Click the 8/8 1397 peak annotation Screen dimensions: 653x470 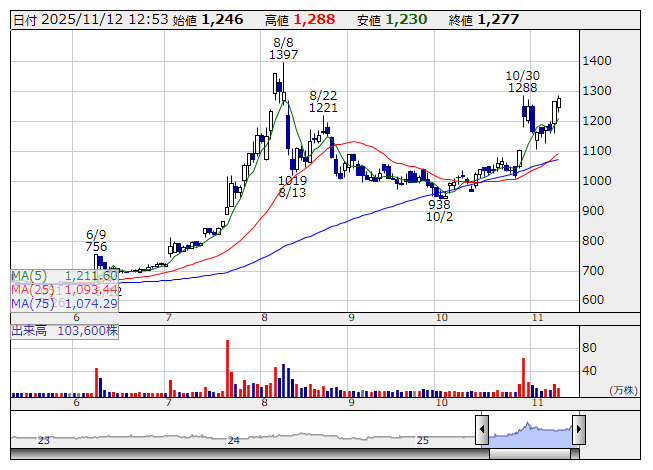coord(283,48)
